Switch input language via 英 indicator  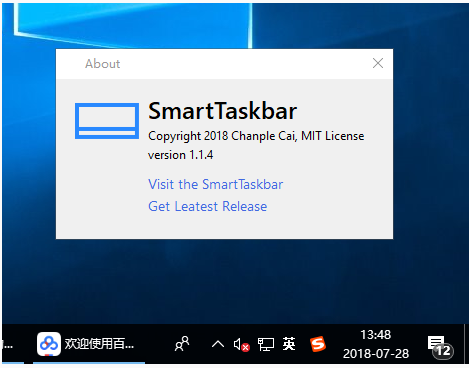(x=289, y=344)
